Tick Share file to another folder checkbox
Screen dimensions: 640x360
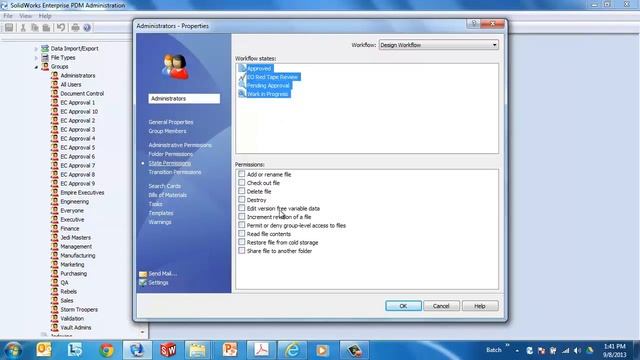point(242,251)
